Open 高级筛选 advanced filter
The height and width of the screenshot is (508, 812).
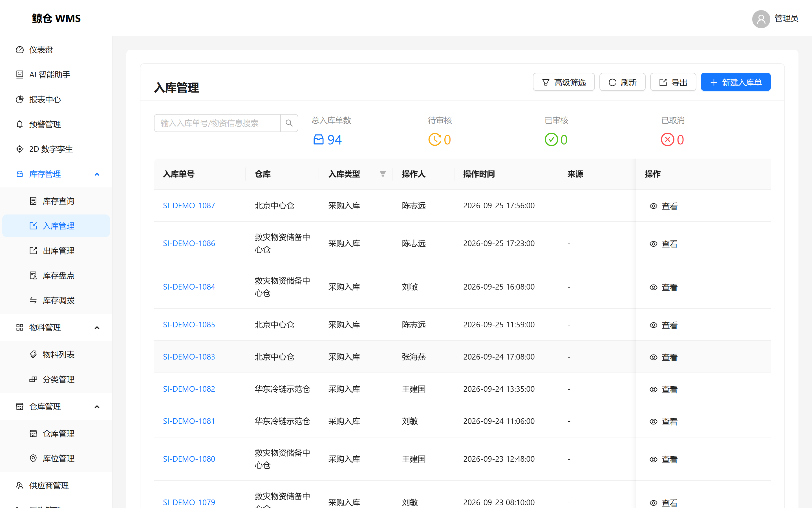pos(563,82)
